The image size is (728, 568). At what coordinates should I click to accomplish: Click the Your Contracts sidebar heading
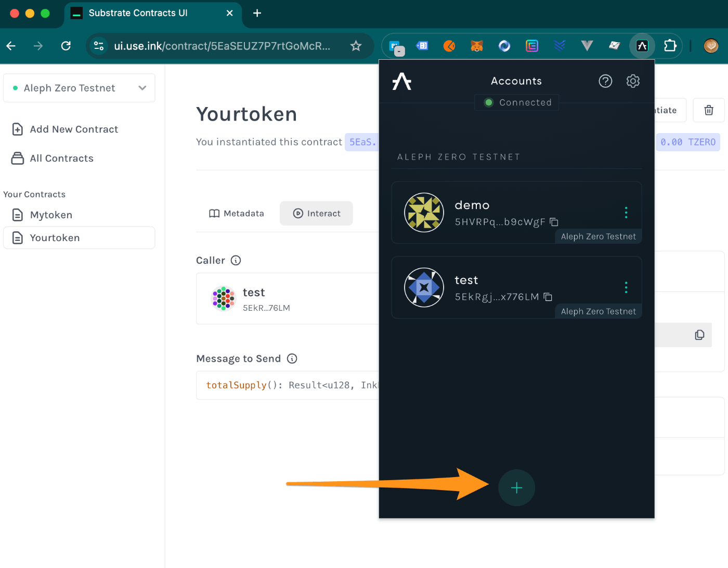coord(34,194)
